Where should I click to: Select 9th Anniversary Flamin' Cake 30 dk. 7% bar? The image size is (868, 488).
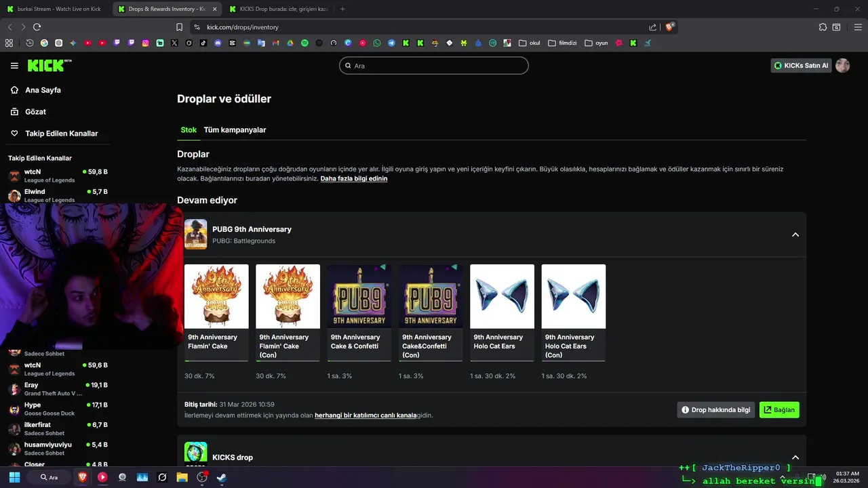[x=216, y=361]
